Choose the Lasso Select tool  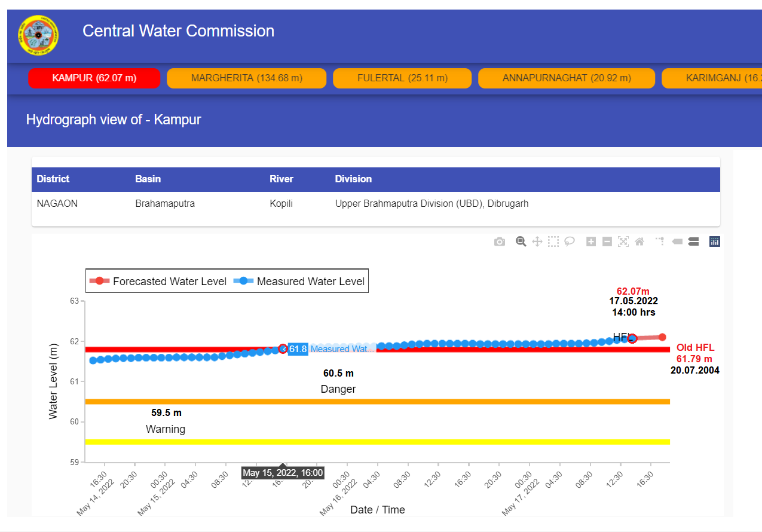pos(569,241)
